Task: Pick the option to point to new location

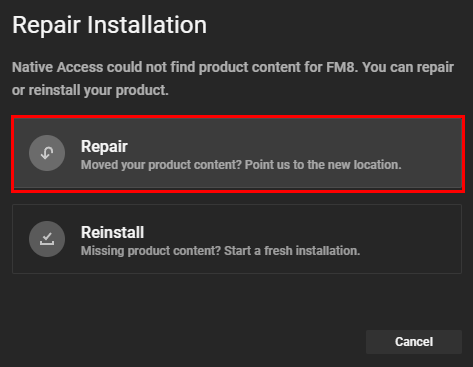Action: pos(238,154)
